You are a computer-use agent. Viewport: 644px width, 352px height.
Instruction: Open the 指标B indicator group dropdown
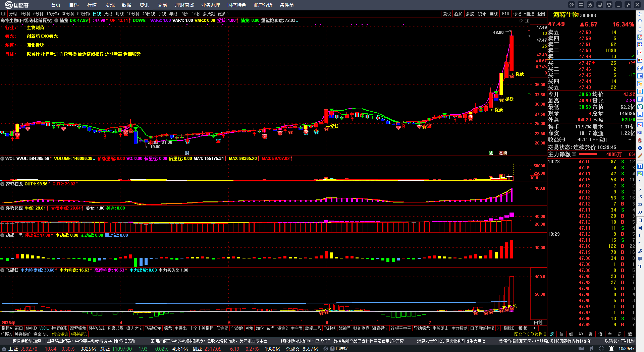pyautogui.click(x=509, y=328)
